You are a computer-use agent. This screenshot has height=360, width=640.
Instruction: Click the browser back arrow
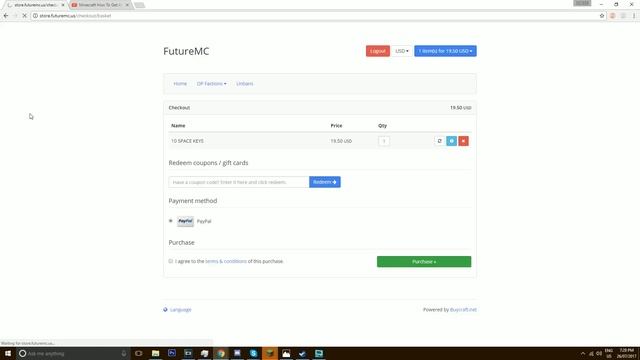coord(6,16)
